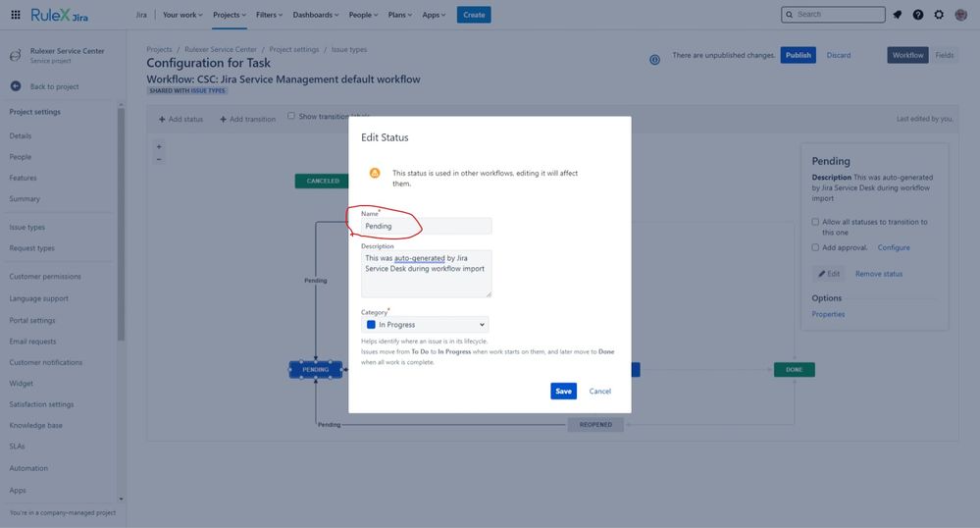Switch to the Workflow view tab

pos(907,55)
